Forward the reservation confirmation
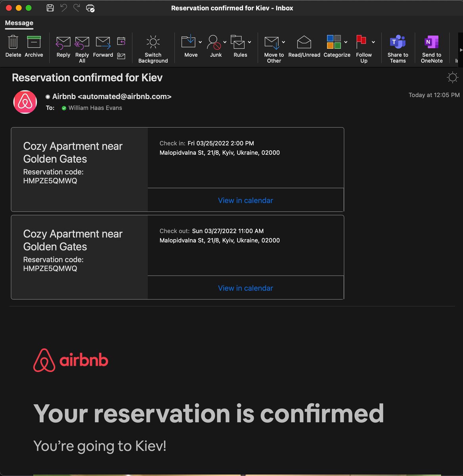 tap(103, 47)
